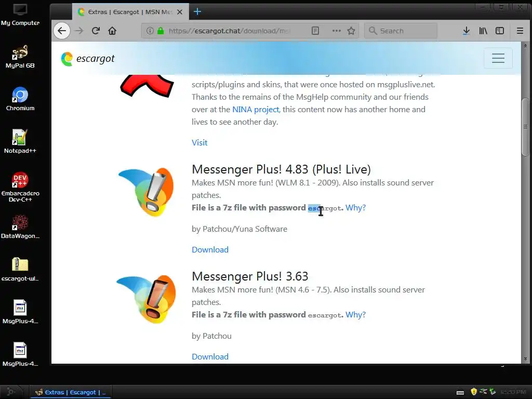Image resolution: width=532 pixels, height=399 pixels.
Task: Select escargot-wl zip folder icon
Action: click(x=20, y=270)
